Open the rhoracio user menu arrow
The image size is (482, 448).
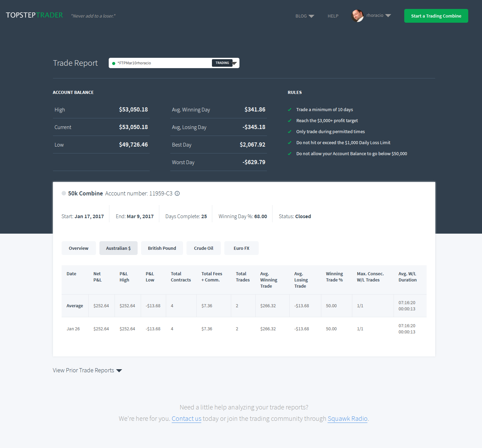tap(388, 15)
